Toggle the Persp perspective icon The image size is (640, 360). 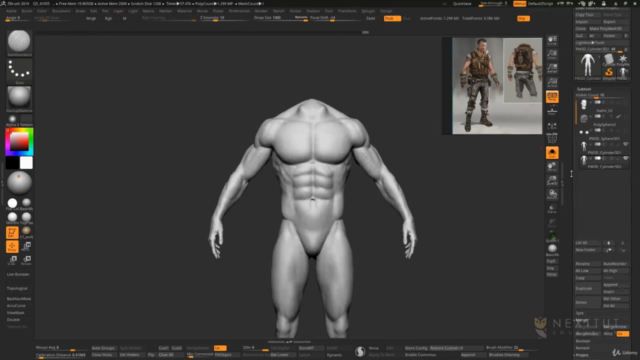coord(552,96)
